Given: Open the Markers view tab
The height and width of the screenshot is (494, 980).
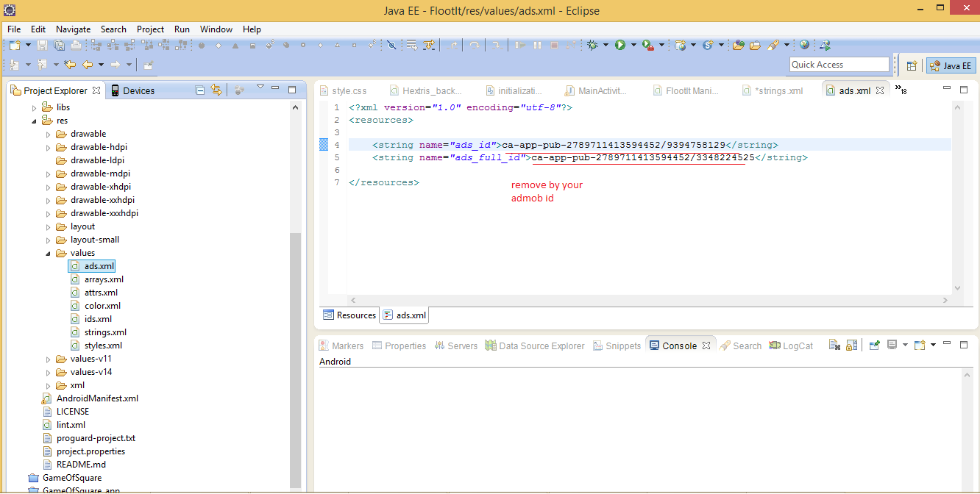Looking at the screenshot, I should (x=341, y=346).
